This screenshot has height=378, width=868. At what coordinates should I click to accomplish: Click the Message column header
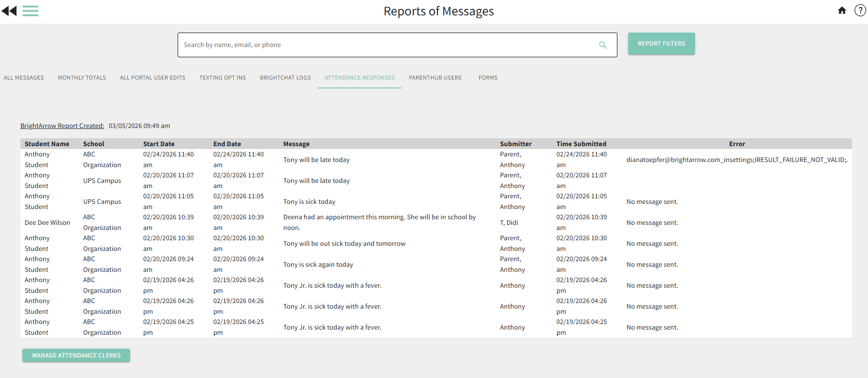pos(297,144)
